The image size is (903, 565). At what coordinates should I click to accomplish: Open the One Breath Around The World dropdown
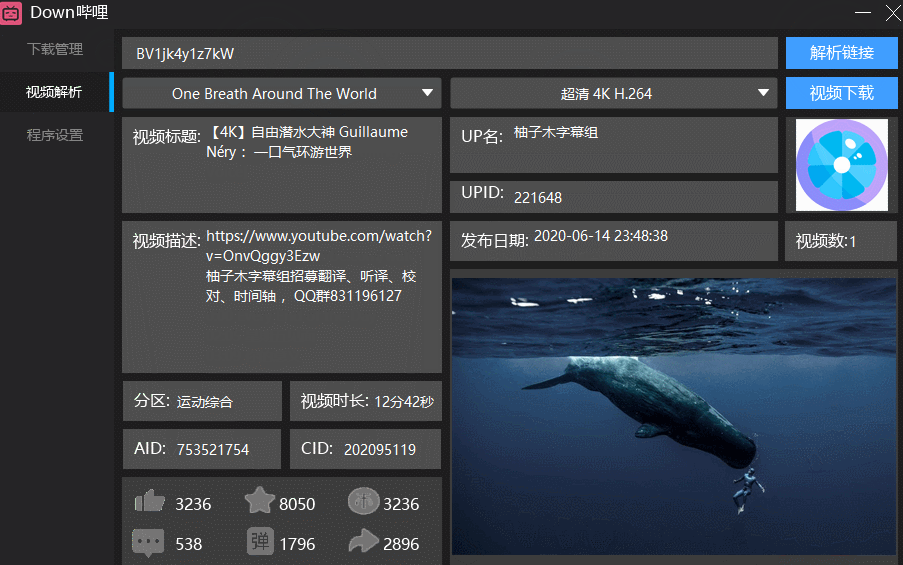point(281,93)
